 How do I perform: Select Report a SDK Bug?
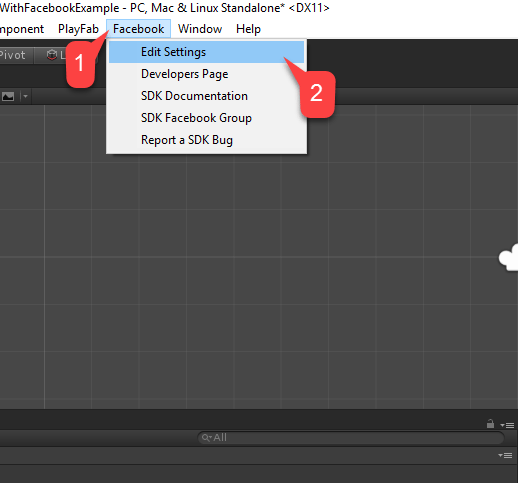(x=206, y=140)
